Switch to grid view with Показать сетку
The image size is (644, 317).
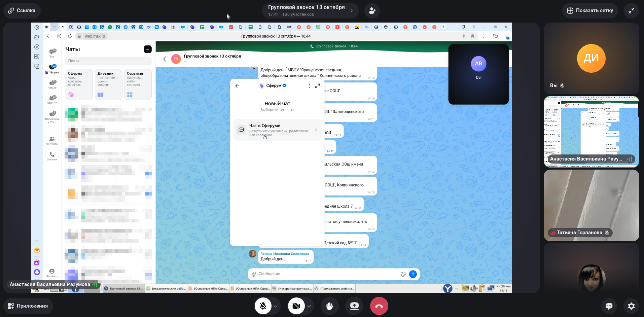click(x=590, y=10)
